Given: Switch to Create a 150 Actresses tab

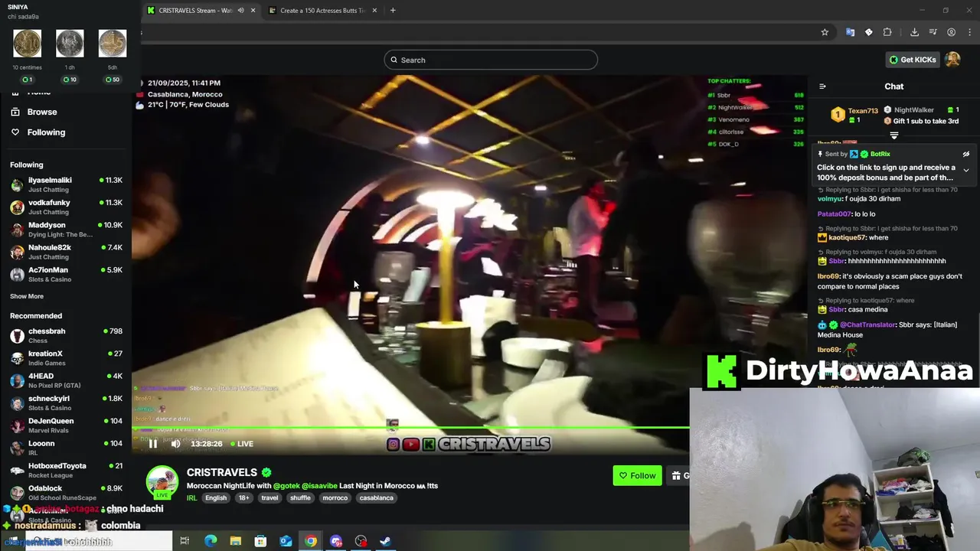Looking at the screenshot, I should (322, 11).
